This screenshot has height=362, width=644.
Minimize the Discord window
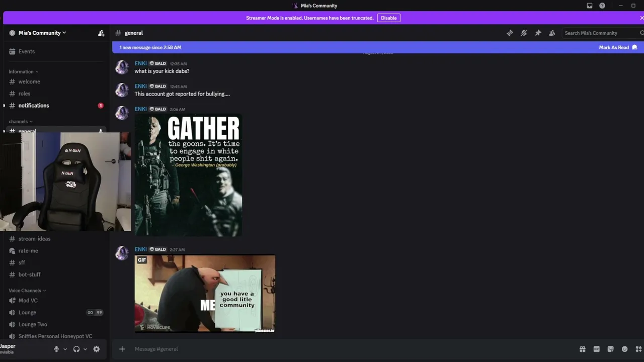621,6
